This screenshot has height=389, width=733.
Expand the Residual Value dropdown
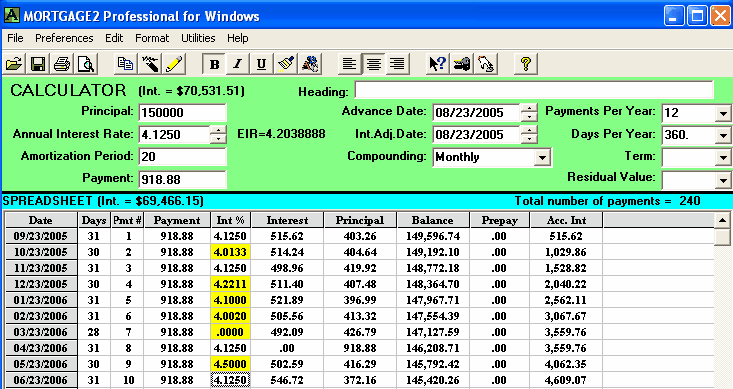pyautogui.click(x=723, y=180)
